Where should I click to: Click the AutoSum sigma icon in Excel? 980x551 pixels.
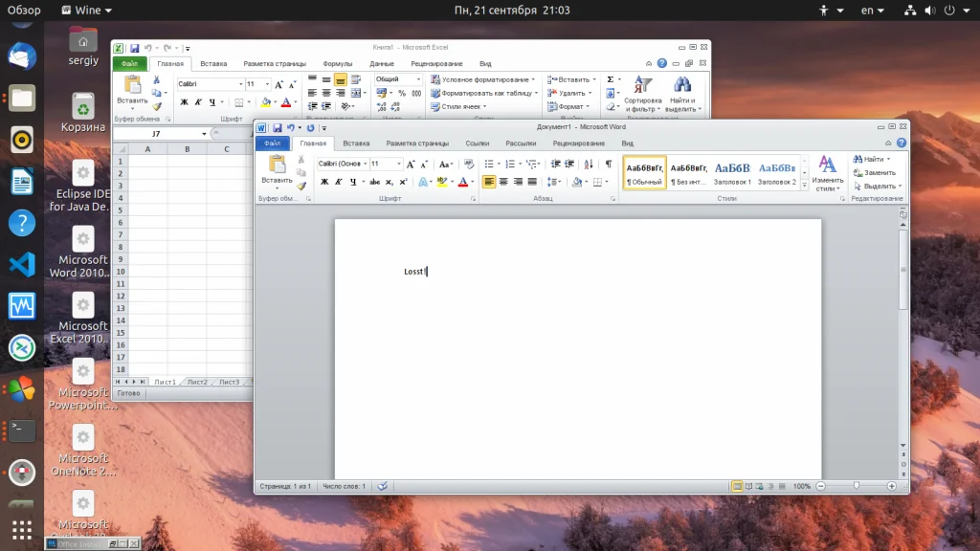coord(610,79)
